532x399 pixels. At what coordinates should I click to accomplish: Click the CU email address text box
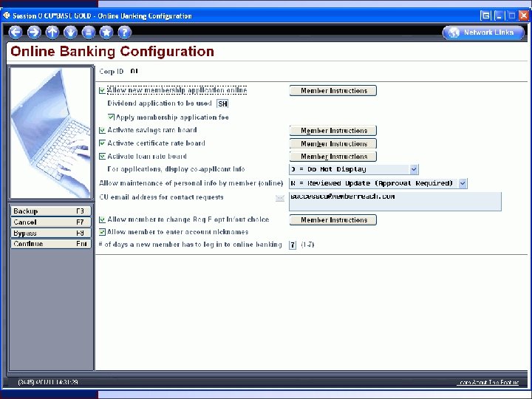tap(395, 202)
